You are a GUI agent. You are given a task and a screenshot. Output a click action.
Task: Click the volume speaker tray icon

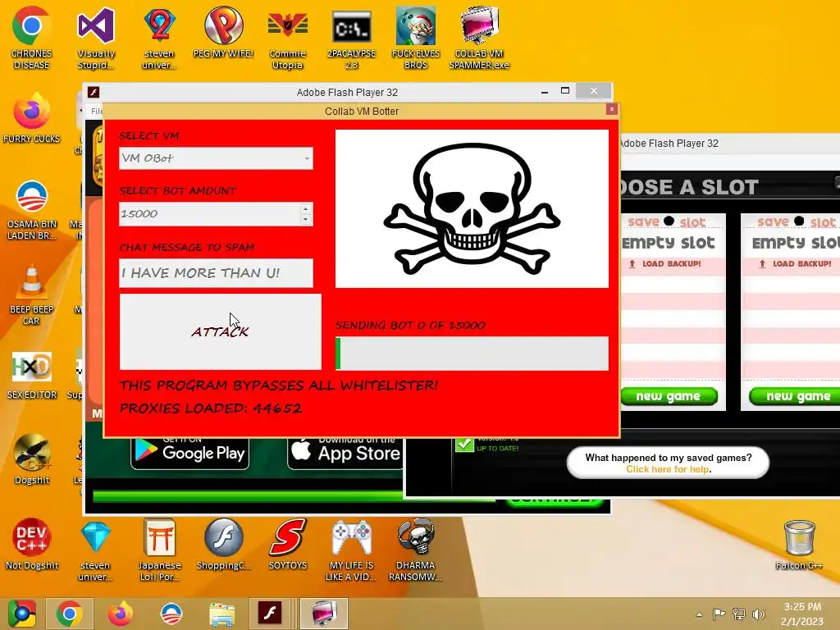tap(758, 614)
